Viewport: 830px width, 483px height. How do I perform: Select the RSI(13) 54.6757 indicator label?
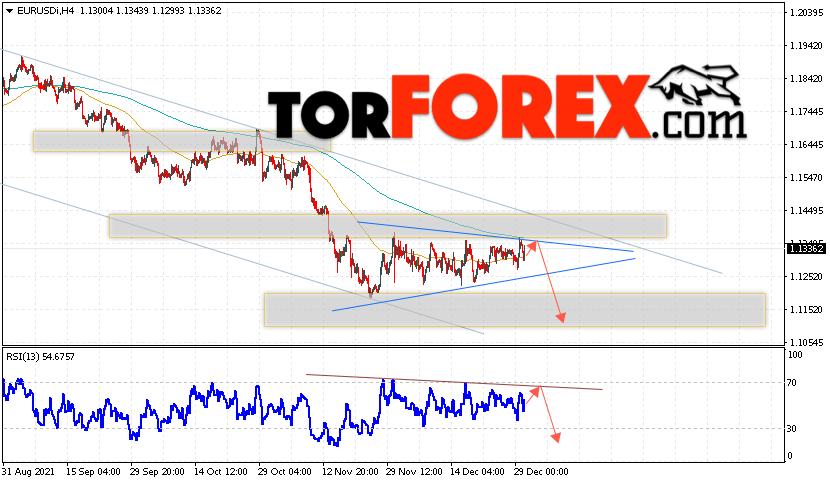40,357
